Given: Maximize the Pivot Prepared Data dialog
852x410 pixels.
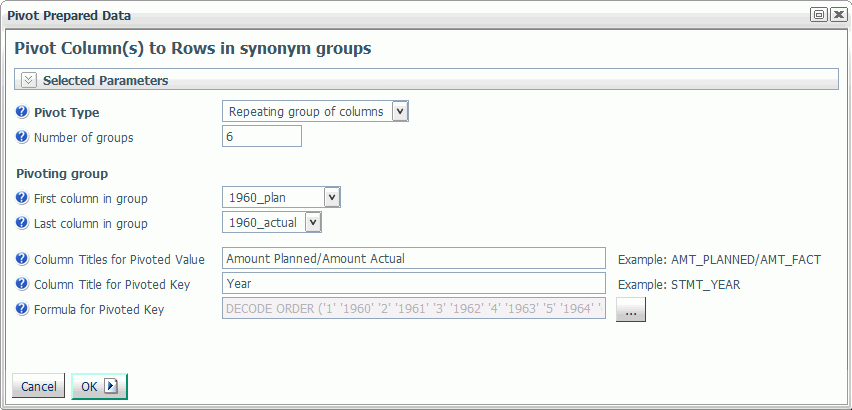Looking at the screenshot, I should [x=818, y=15].
